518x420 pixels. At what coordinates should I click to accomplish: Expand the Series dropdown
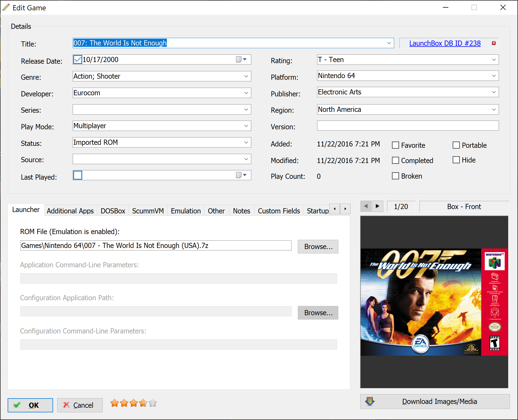point(246,109)
